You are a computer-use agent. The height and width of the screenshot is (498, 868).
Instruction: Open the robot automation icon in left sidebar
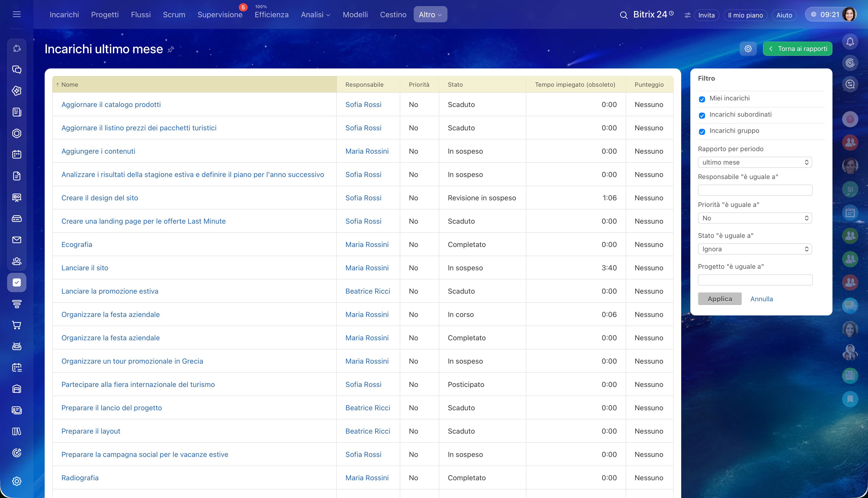[17, 346]
